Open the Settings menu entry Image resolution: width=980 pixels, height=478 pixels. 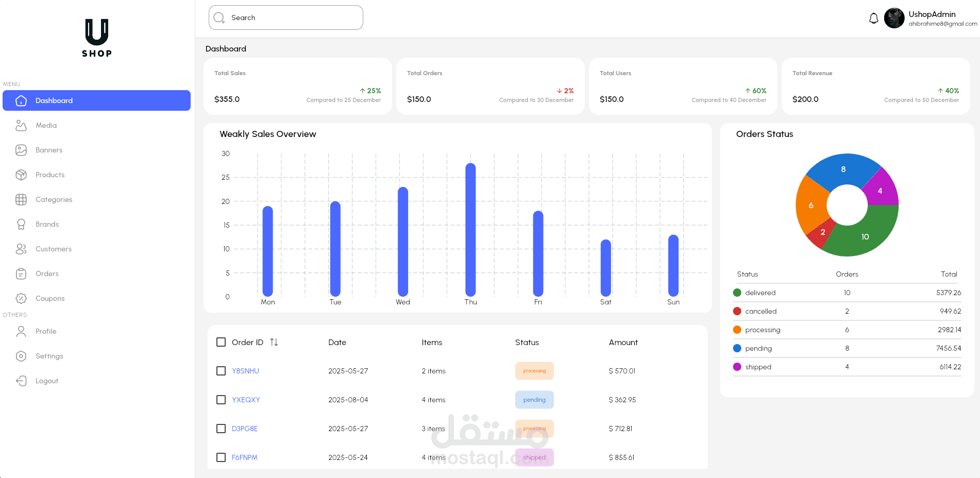coord(49,356)
